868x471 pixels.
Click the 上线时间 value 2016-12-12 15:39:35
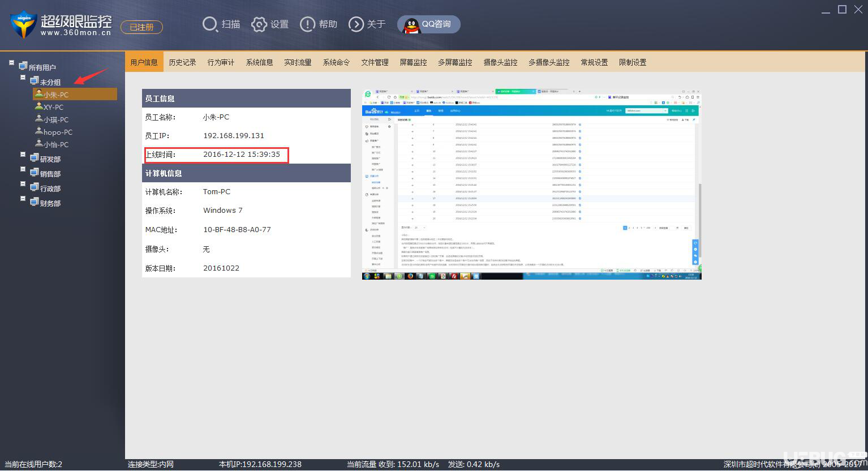point(242,154)
